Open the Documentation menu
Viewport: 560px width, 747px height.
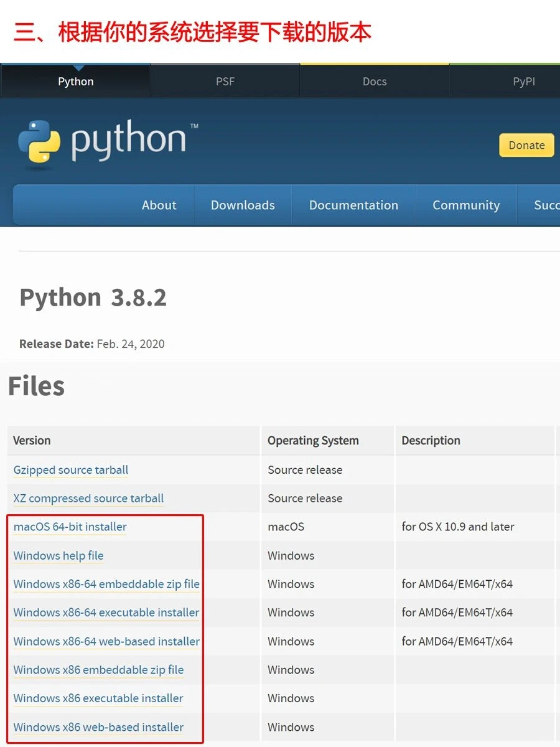point(353,205)
